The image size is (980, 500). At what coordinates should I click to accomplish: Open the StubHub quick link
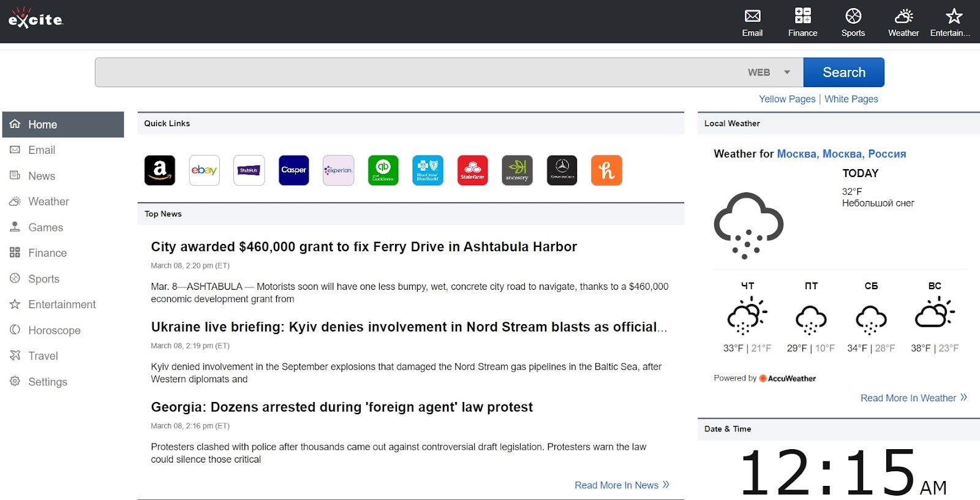pos(249,170)
